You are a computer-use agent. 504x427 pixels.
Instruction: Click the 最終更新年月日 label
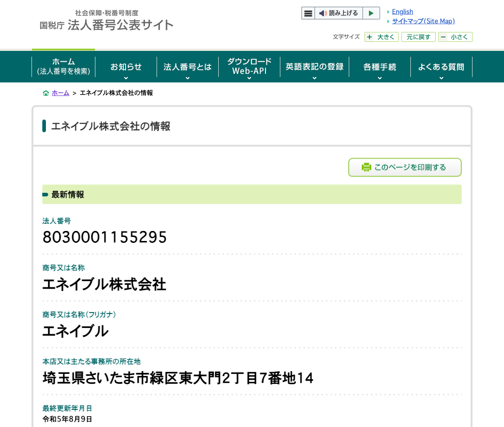[x=67, y=409]
